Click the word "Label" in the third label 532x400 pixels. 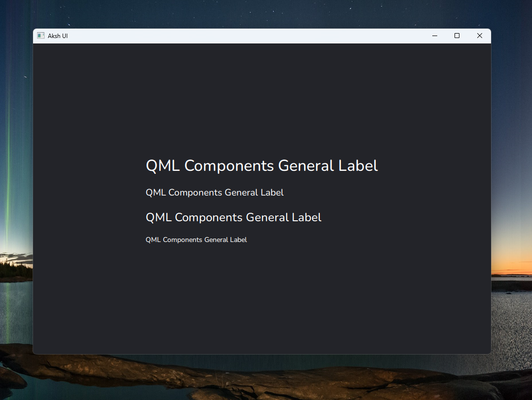point(306,217)
